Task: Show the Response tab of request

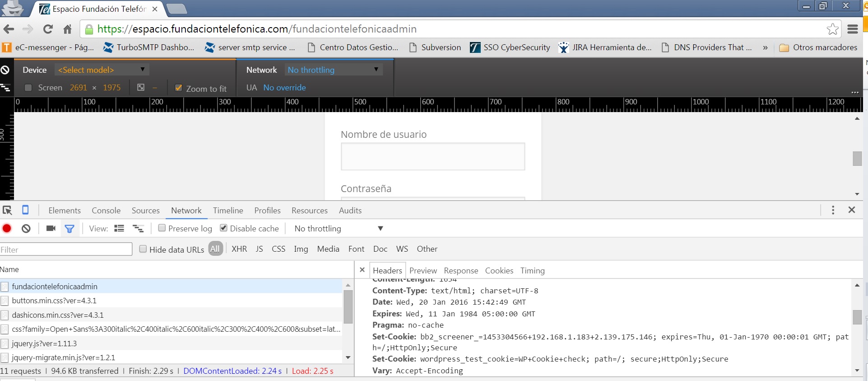Action: 461,270
